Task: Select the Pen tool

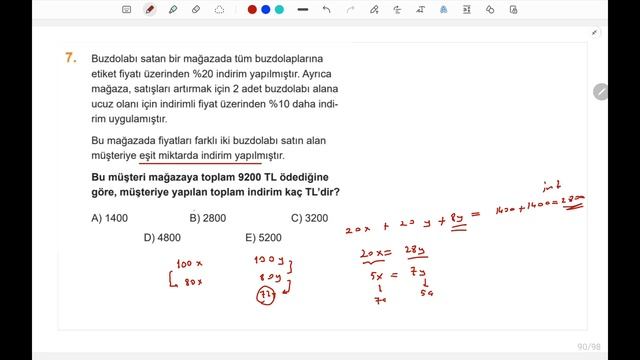Action: coord(150,9)
